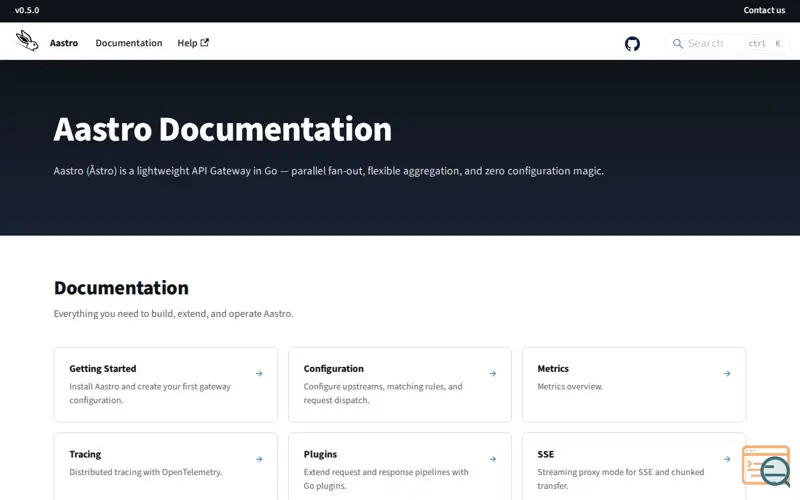Click arrow on Configuration card
Image resolution: width=800 pixels, height=500 pixels.
(x=493, y=373)
